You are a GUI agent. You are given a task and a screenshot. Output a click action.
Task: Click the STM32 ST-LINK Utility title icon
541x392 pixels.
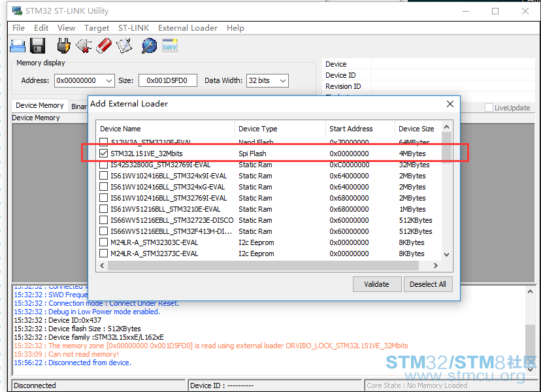17,10
